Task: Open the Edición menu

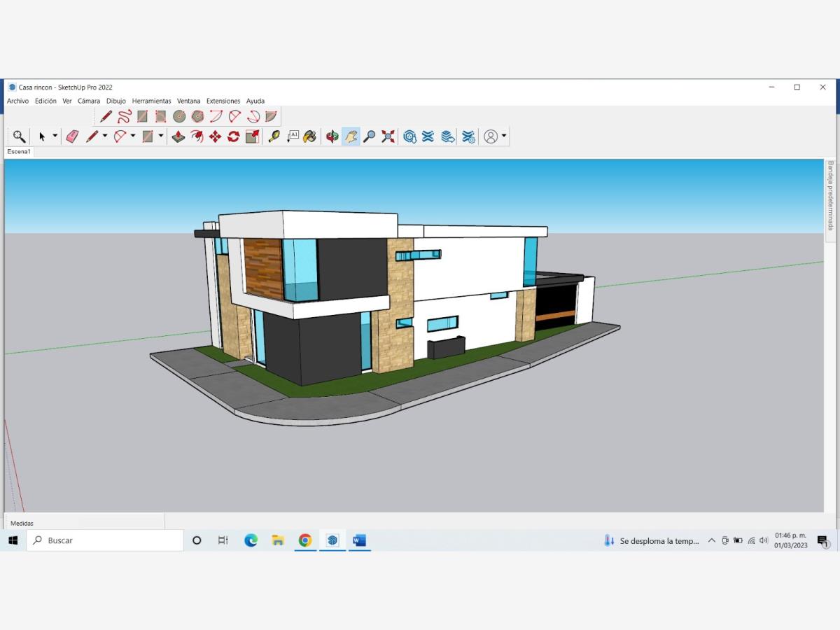Action: pos(45,101)
